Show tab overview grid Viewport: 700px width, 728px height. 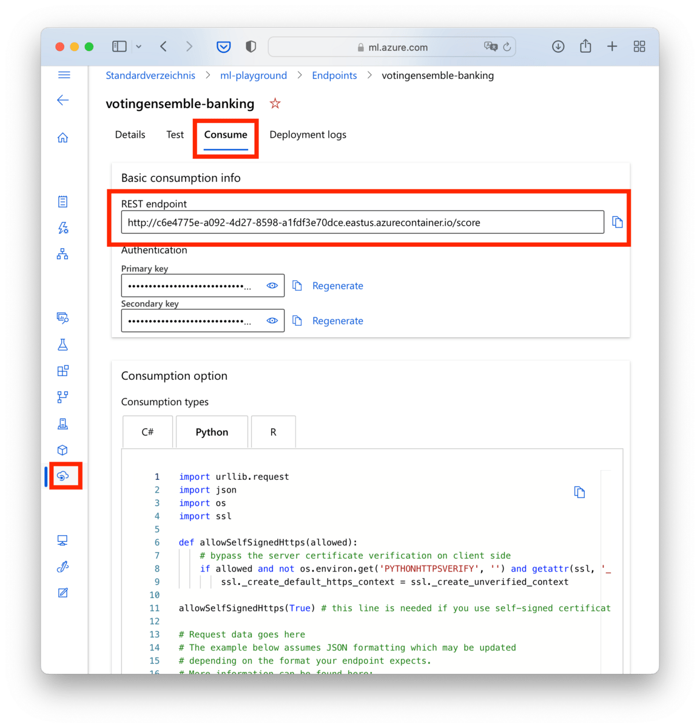pos(639,47)
